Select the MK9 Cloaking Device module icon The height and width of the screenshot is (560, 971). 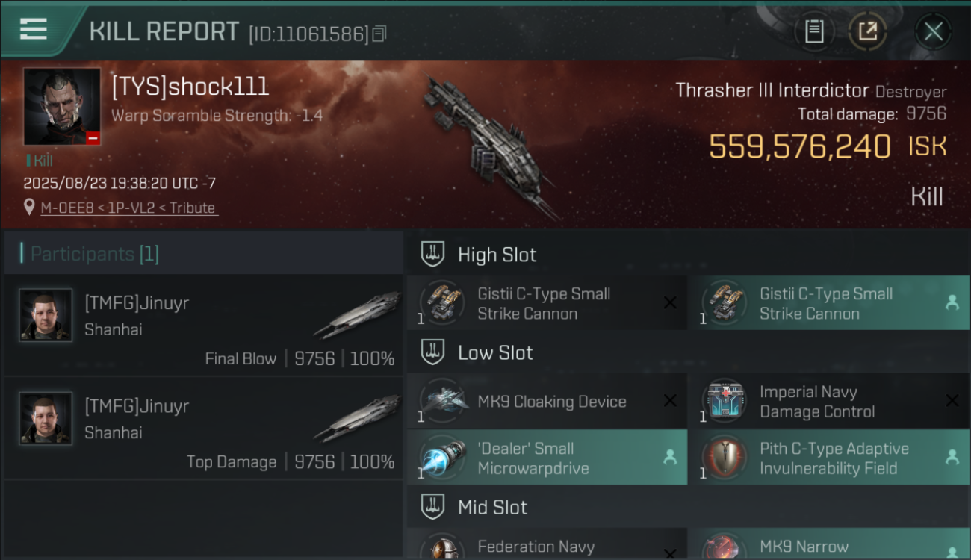[444, 401]
